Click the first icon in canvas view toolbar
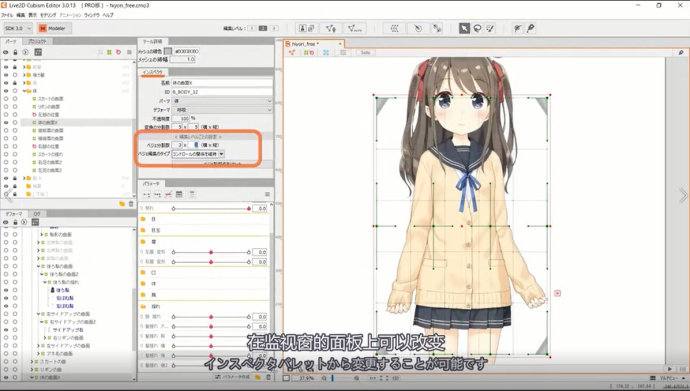The width and height of the screenshot is (690, 391). 292,52
